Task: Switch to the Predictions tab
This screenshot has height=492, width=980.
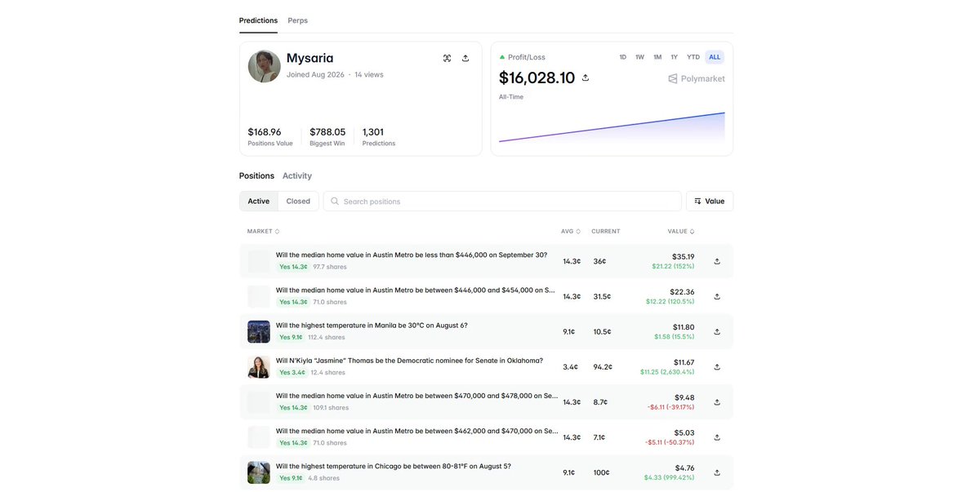Action: click(258, 20)
